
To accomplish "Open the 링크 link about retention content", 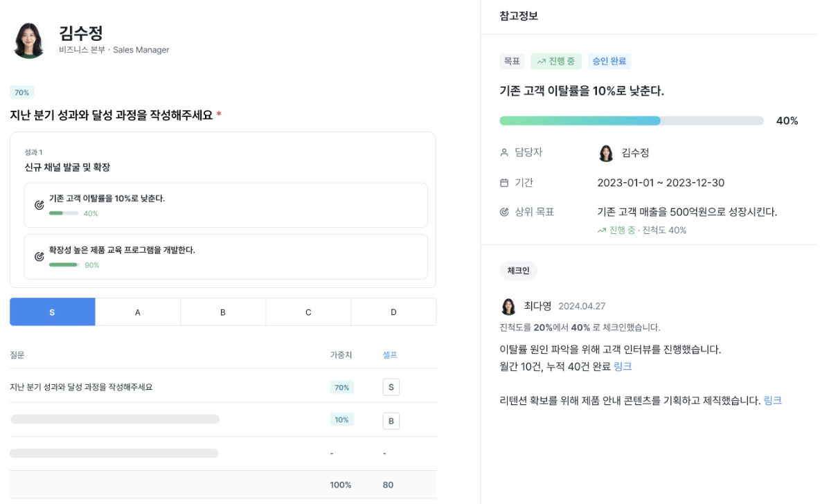I will tap(774, 400).
